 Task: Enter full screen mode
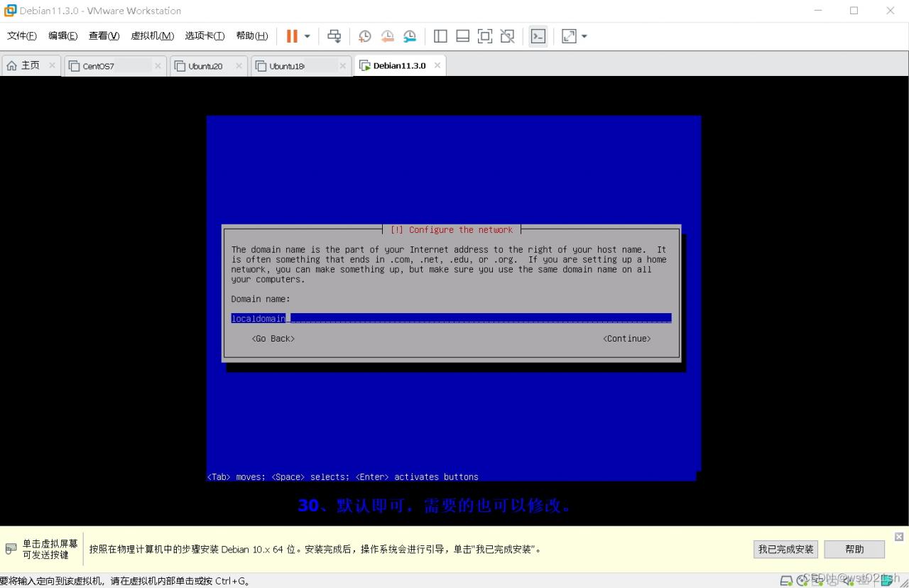pos(485,36)
